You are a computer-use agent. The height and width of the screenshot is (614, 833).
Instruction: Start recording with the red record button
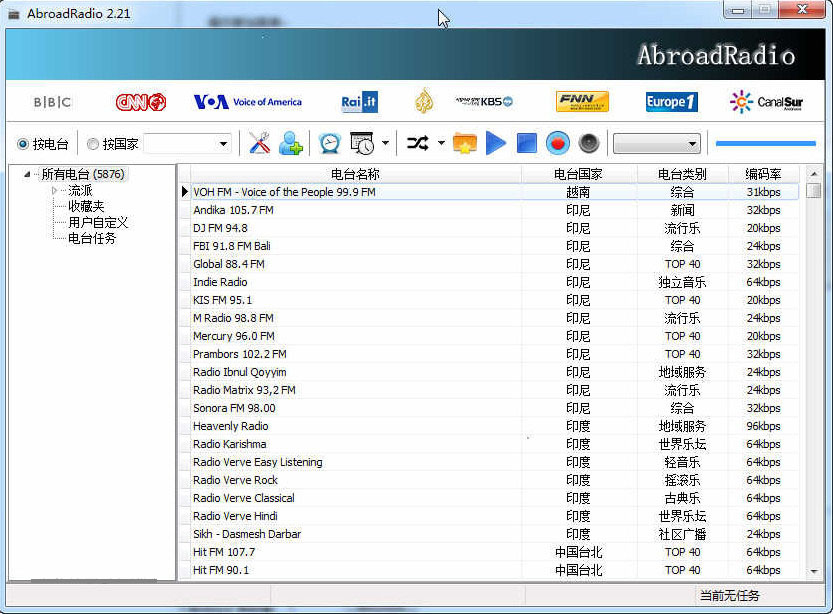click(558, 144)
